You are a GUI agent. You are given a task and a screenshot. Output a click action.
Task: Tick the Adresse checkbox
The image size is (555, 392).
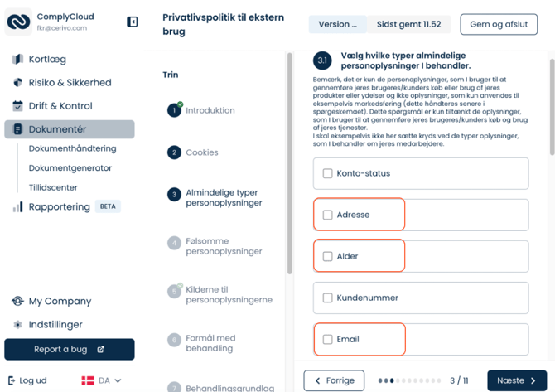point(328,215)
